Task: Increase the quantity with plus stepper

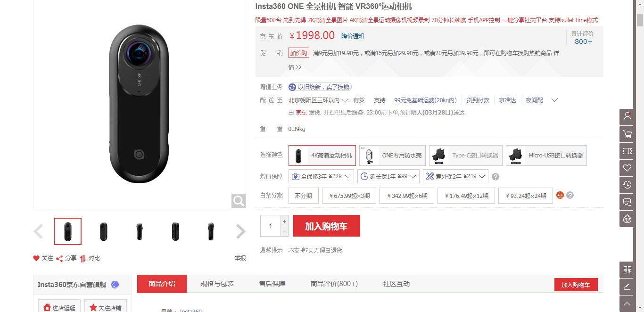Action: tap(284, 221)
